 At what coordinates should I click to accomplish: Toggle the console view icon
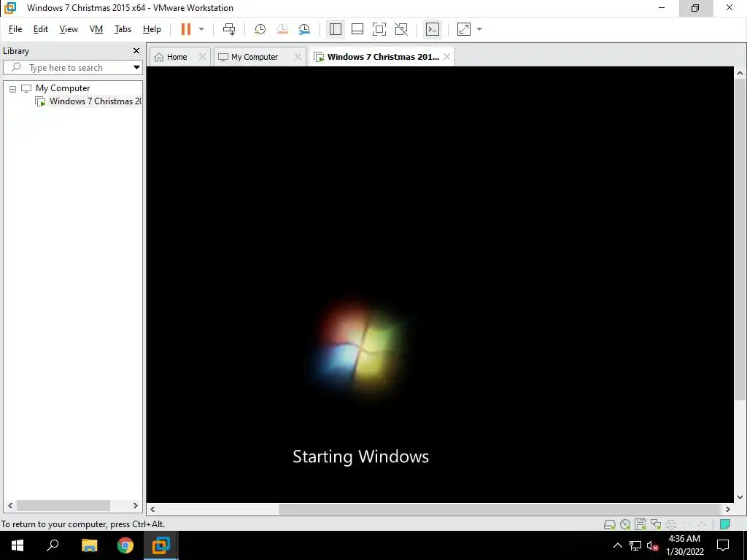[433, 29]
